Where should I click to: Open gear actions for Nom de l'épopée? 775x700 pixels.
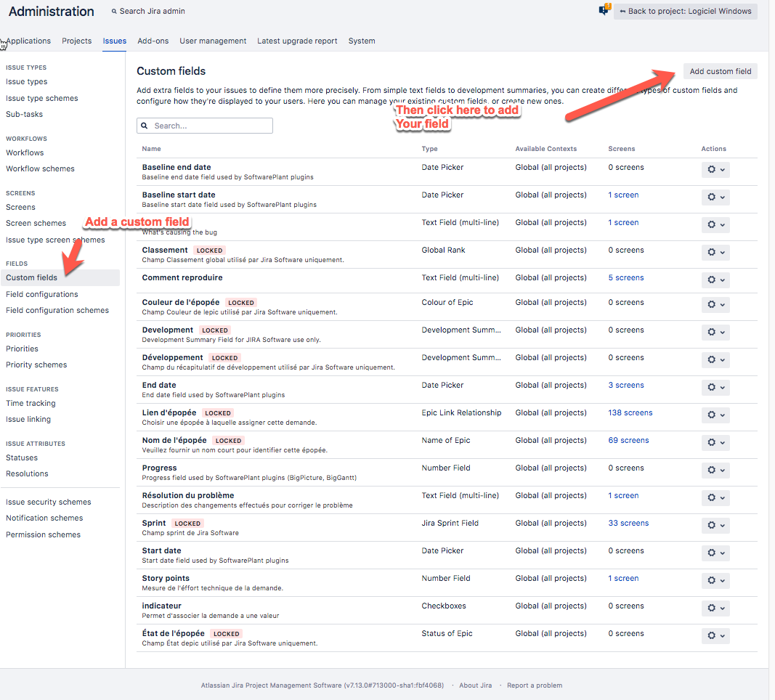click(715, 442)
